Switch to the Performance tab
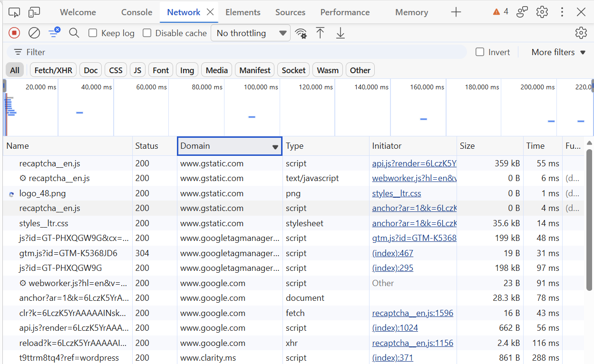 point(345,12)
